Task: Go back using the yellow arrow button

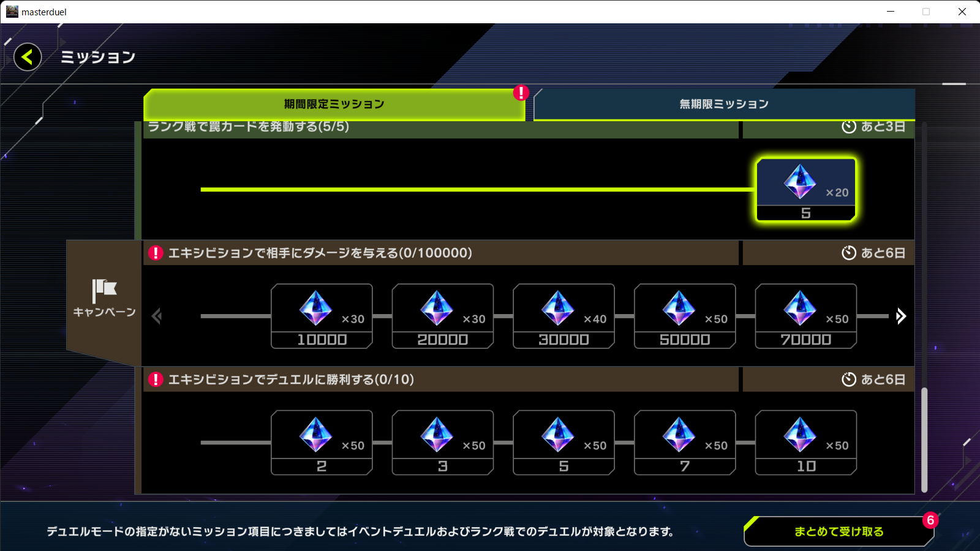Action: pos(28,57)
